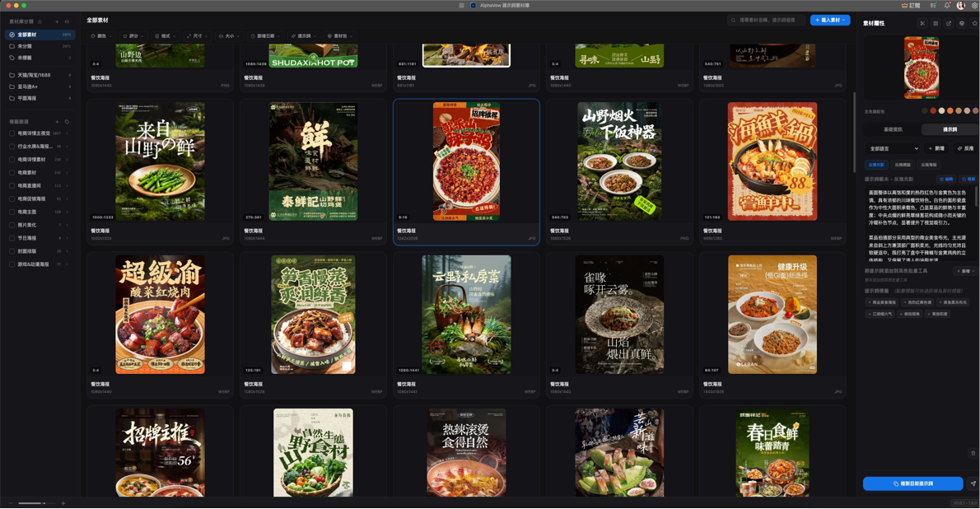The height and width of the screenshot is (509, 980).
Task: Click the blue 匯入素材 button
Action: [x=830, y=20]
